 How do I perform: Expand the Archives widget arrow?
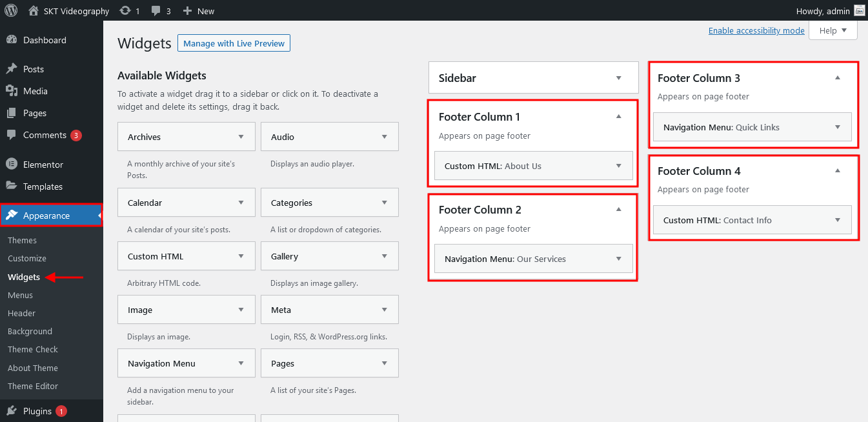coord(241,137)
